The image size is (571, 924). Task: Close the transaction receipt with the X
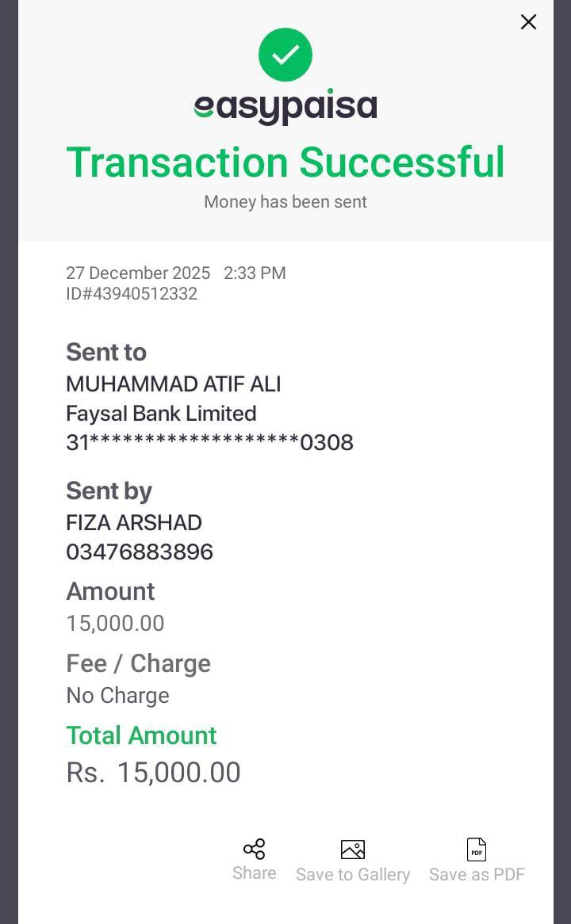pyautogui.click(x=528, y=22)
